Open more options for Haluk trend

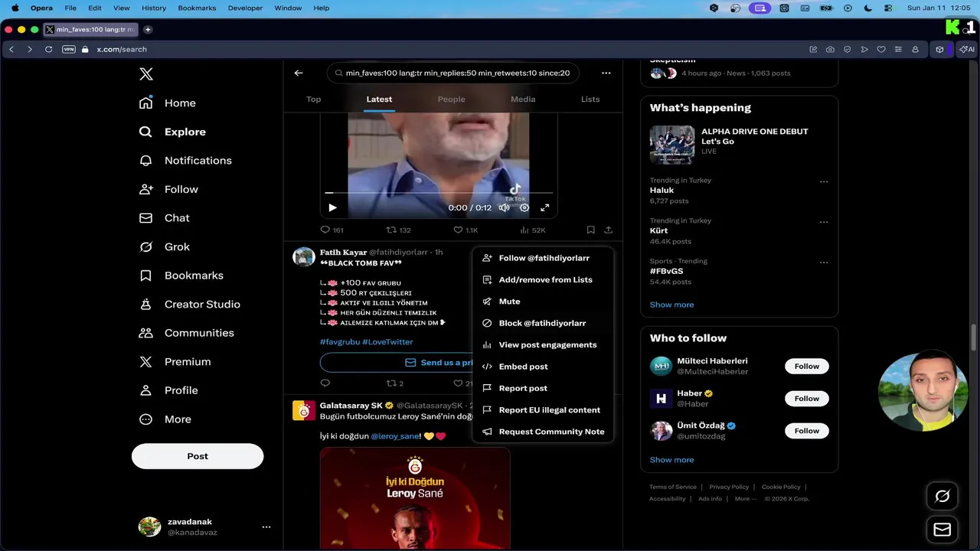(x=824, y=182)
